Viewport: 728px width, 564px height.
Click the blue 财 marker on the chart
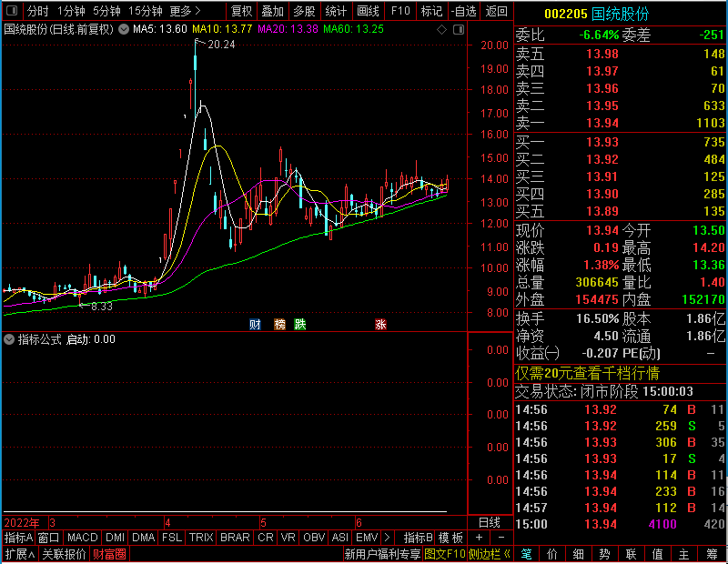coord(255,324)
